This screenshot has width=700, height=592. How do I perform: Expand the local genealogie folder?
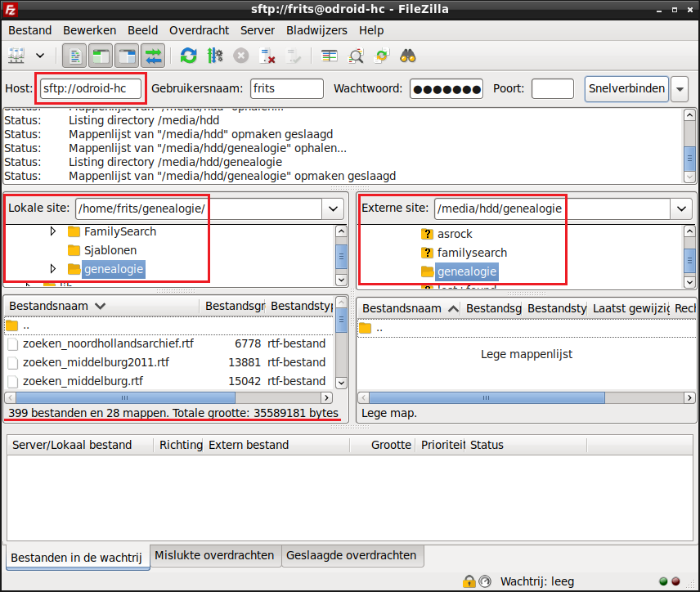click(x=53, y=269)
